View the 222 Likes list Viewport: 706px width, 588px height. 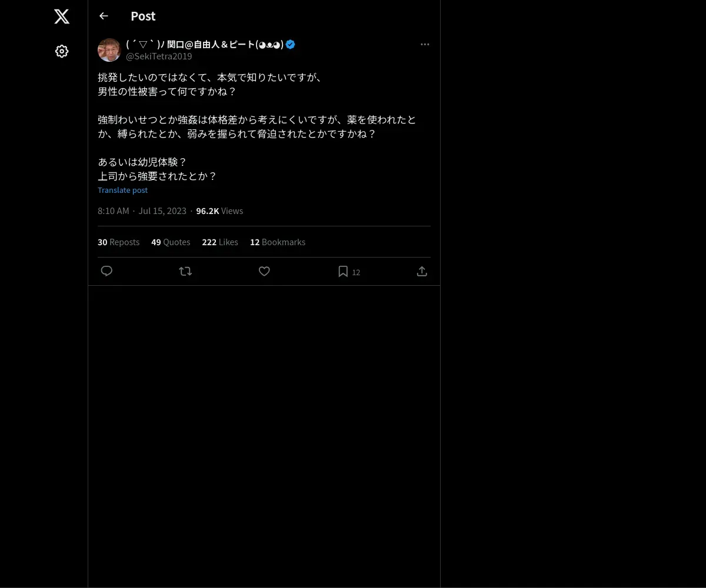(220, 242)
